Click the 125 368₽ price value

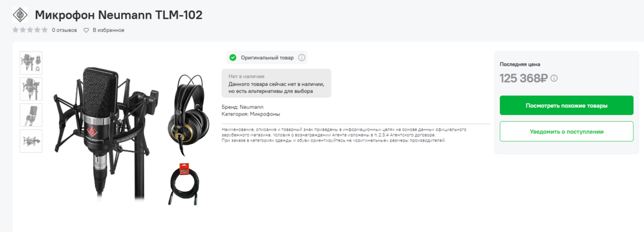click(x=523, y=78)
